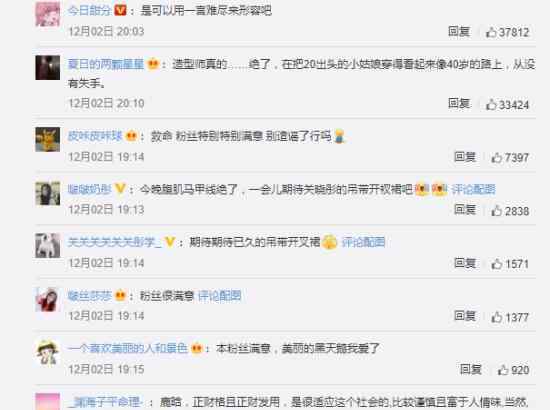
Task: Like the comment with 920 likes
Action: [503, 370]
